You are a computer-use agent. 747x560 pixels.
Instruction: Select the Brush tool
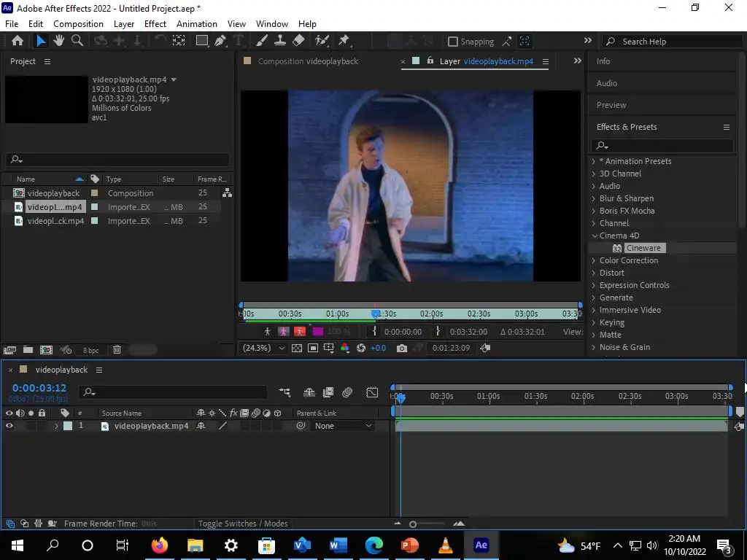[262, 41]
